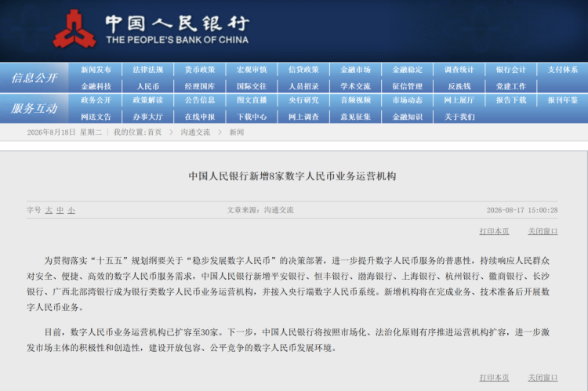Viewport: 588px width, 391px height.
Task: Select 征信管理 navigation item
Action: tap(407, 86)
